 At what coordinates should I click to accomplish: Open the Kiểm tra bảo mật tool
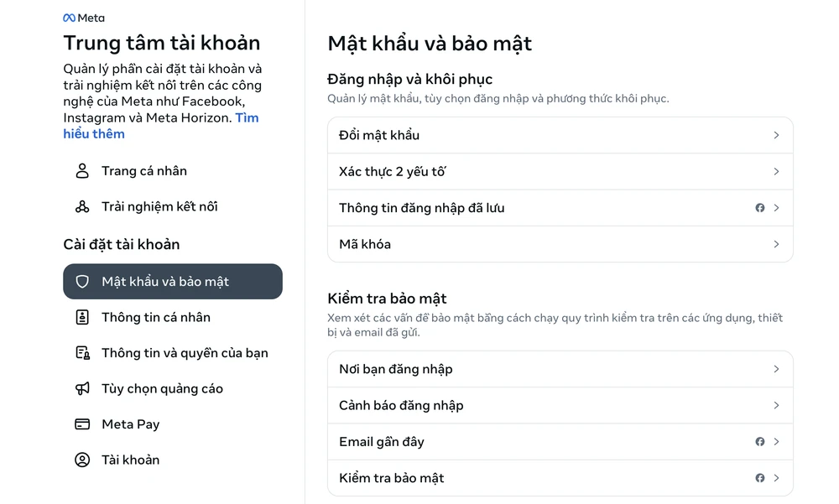click(560, 477)
